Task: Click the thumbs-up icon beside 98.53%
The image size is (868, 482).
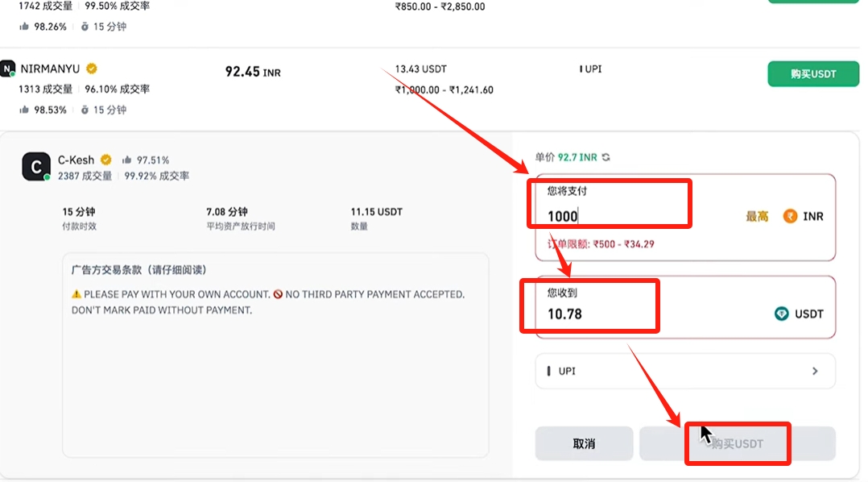Action: pyautogui.click(x=24, y=110)
